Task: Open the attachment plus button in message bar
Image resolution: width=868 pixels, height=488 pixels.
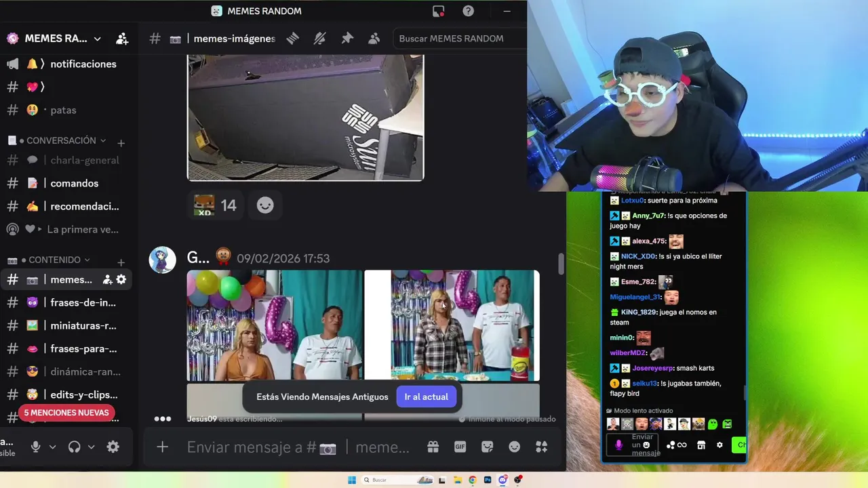Action: 162,447
